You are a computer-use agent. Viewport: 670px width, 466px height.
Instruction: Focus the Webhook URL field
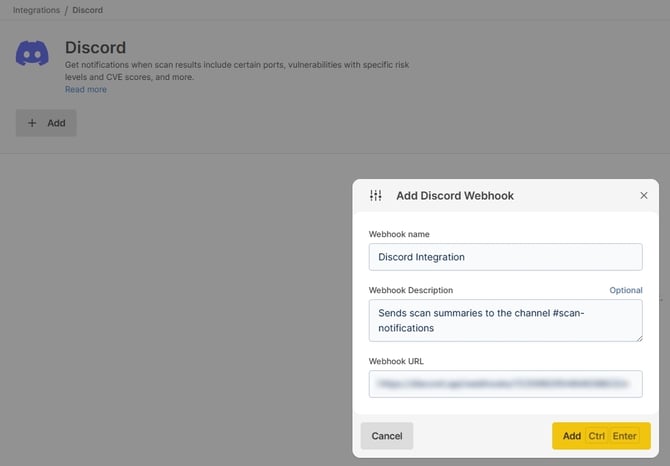click(x=505, y=383)
